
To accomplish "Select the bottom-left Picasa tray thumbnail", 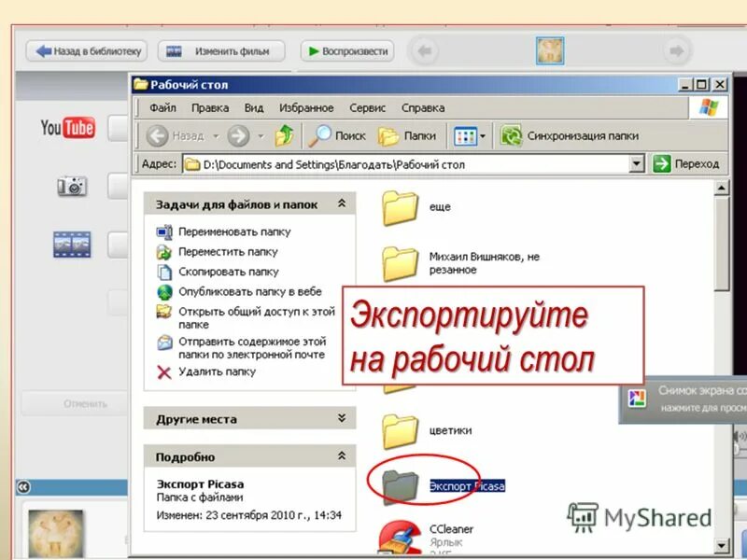I will 56,533.
